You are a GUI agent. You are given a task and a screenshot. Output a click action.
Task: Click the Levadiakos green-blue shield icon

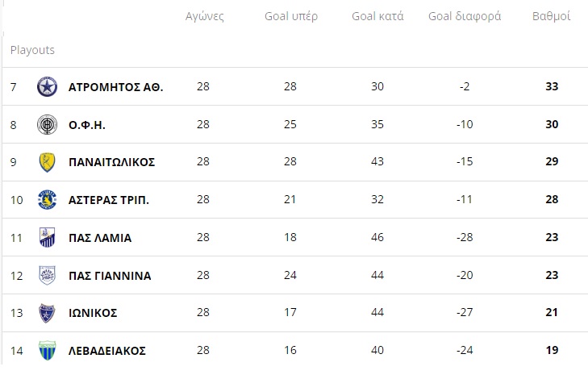pyautogui.click(x=48, y=350)
